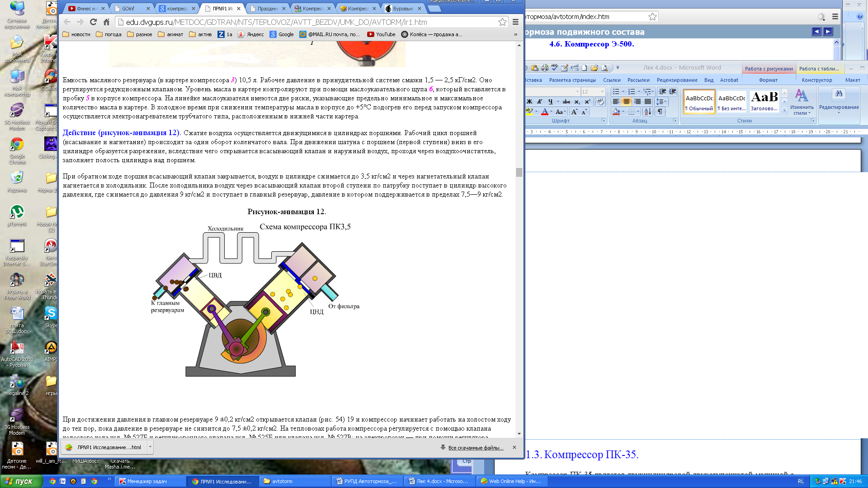The image size is (868, 488).
Task: Expand the styles gallery in Word
Action: [x=785, y=110]
